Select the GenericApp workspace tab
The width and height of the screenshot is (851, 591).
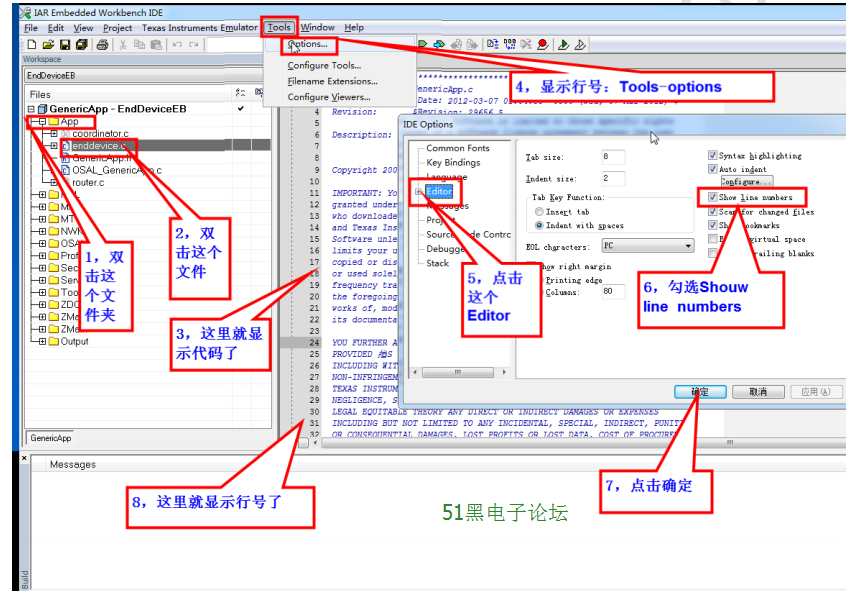coord(50,438)
